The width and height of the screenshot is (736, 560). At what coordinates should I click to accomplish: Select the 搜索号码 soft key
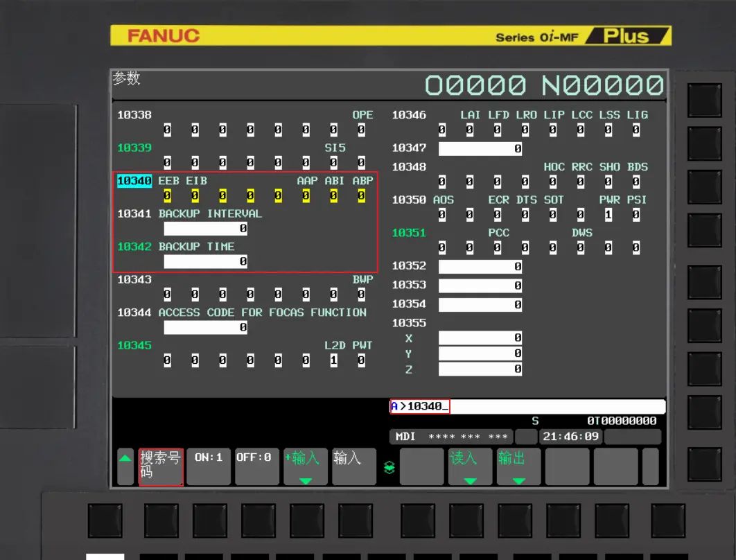[161, 466]
